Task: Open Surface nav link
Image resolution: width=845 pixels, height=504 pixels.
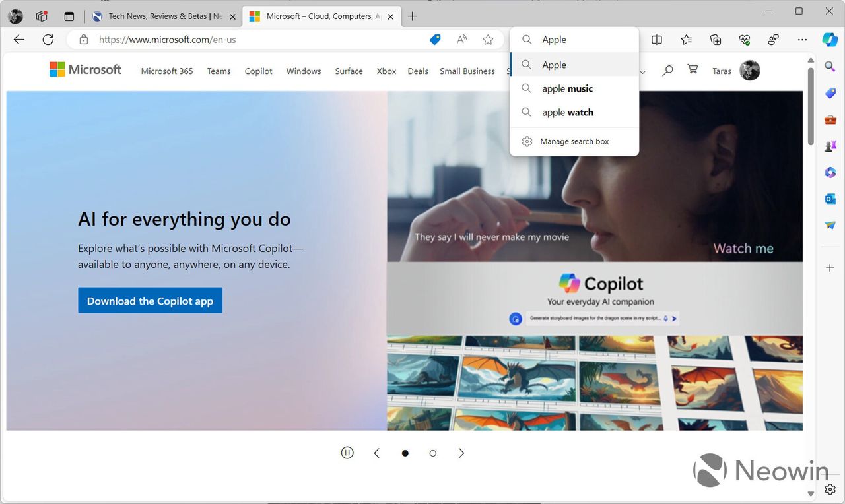Action: (349, 71)
